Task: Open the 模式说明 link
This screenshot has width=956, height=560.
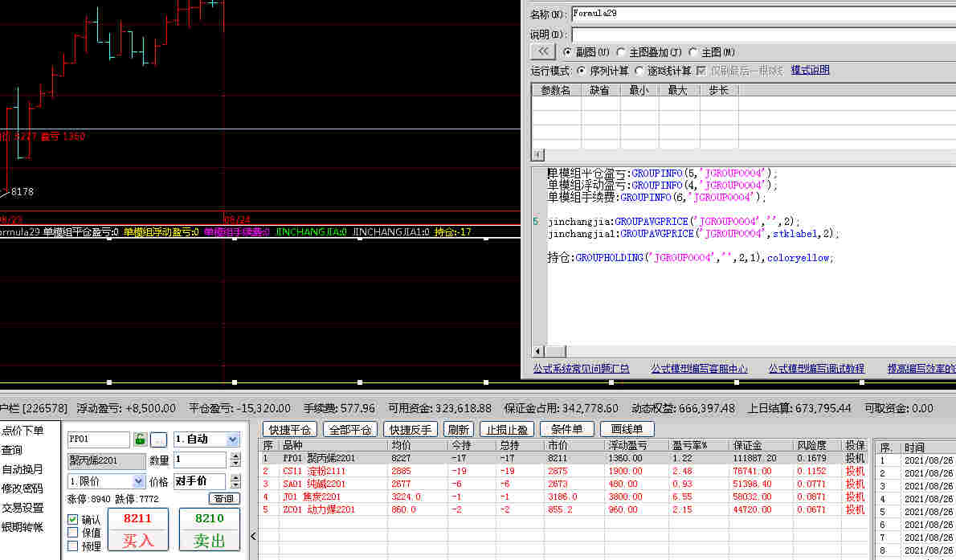Action: (x=811, y=70)
